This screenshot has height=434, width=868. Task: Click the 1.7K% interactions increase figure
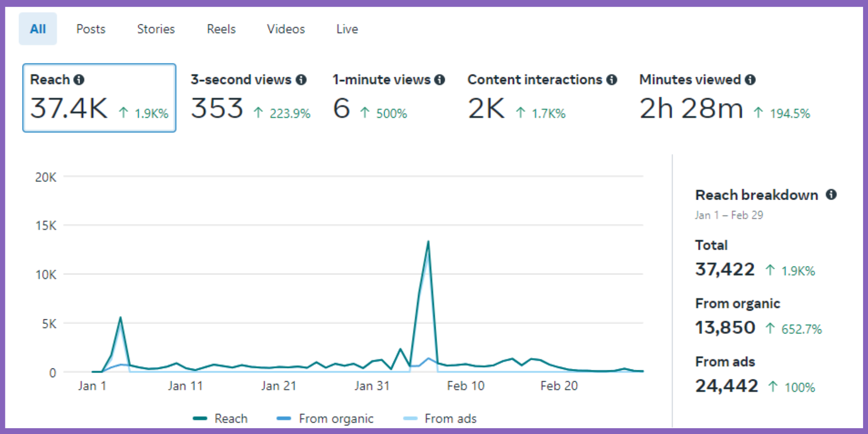[x=548, y=113]
